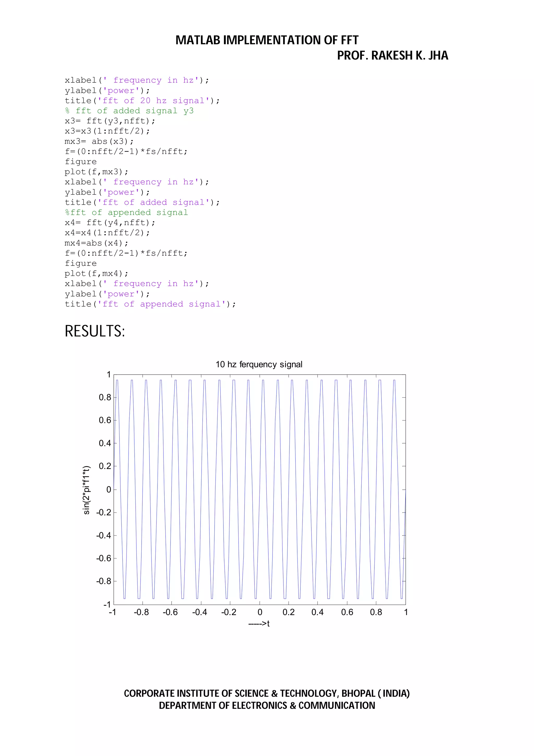This screenshot has height=756, width=534.
Task: Click the 'CORPORATE INSTITUTE OF SCIENCE & TECHNOLOGY' footer
Action: pyautogui.click(x=266, y=693)
